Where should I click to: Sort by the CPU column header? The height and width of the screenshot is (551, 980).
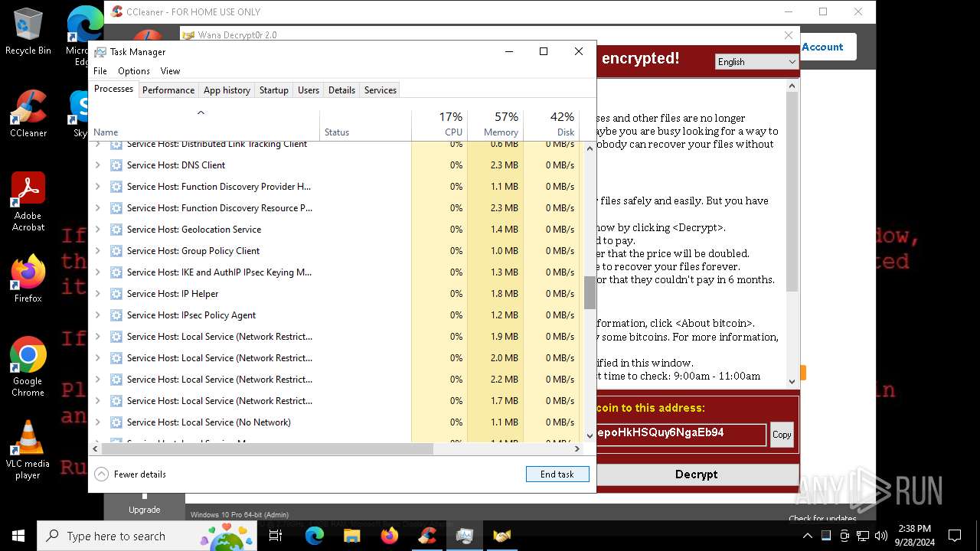(439, 125)
